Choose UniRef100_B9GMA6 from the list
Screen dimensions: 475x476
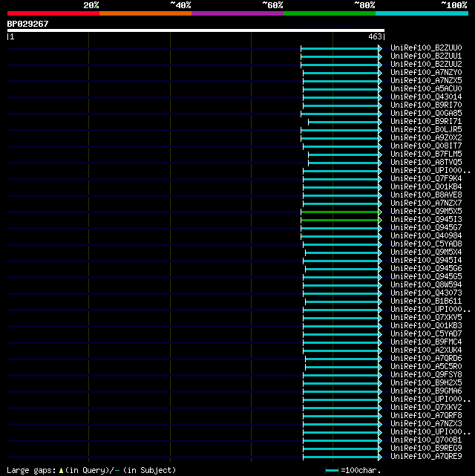[426, 391]
